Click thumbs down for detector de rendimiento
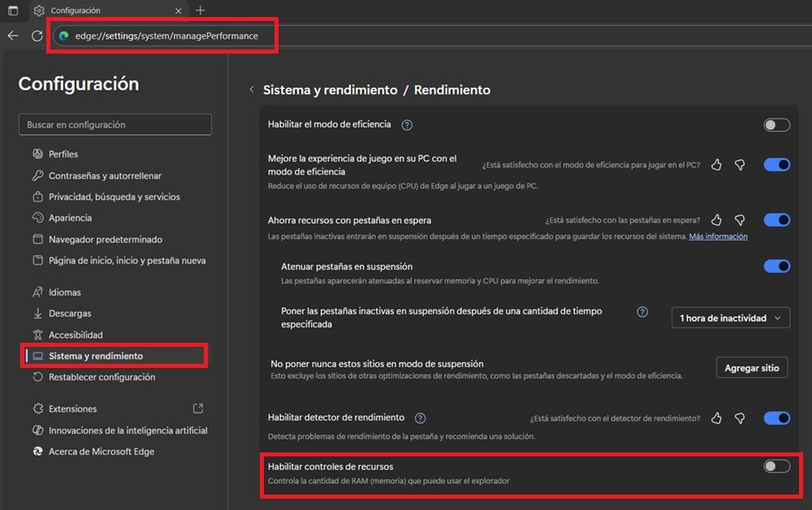The image size is (812, 510). click(740, 418)
